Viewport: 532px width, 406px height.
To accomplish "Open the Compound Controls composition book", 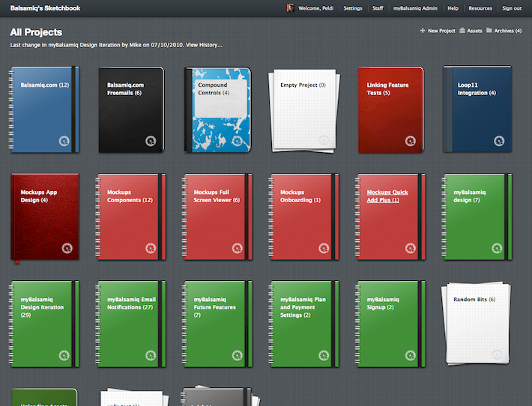I will [218, 109].
